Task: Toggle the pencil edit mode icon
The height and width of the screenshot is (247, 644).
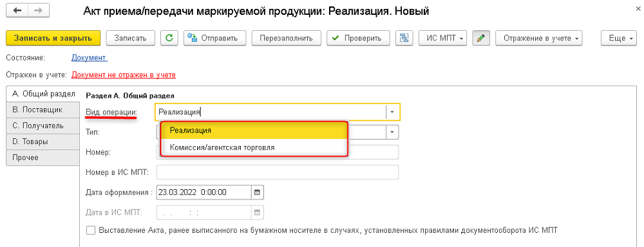Action: tap(481, 38)
